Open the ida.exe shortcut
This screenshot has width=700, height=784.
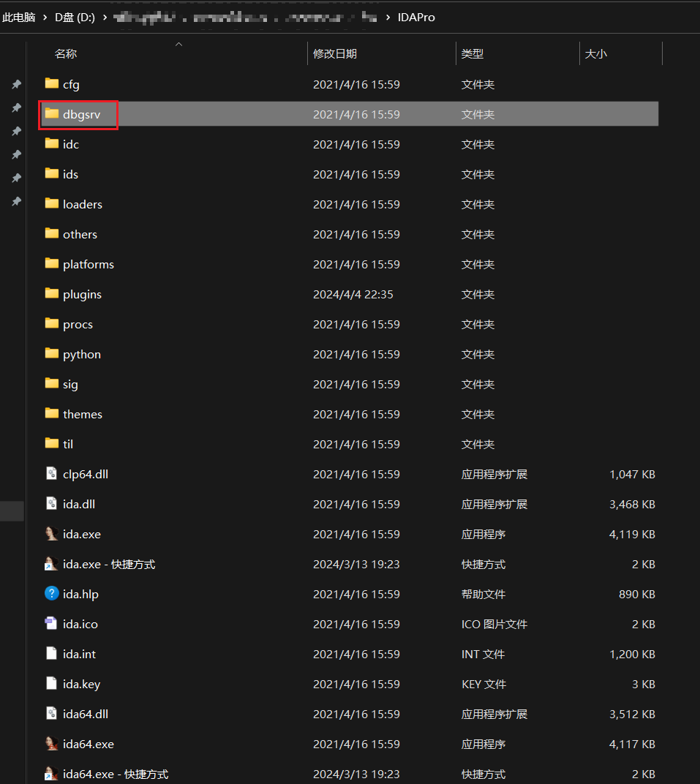pyautogui.click(x=108, y=564)
